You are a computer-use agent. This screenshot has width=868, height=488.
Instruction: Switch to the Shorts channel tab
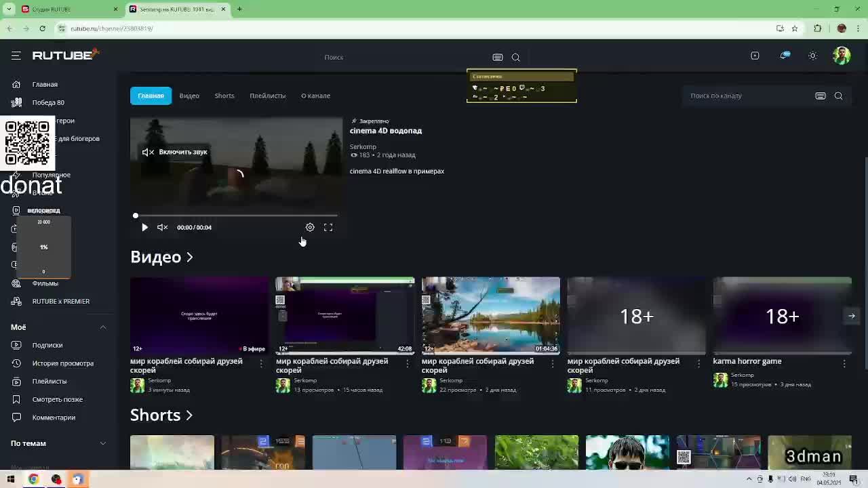point(224,96)
